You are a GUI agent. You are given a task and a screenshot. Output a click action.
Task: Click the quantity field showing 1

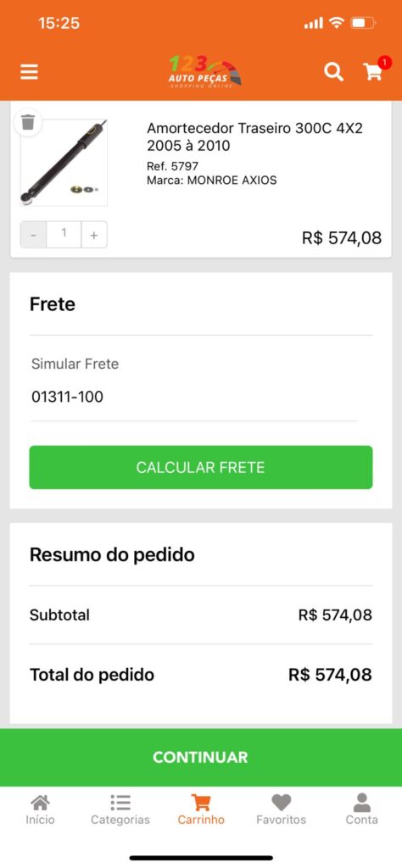pyautogui.click(x=64, y=235)
